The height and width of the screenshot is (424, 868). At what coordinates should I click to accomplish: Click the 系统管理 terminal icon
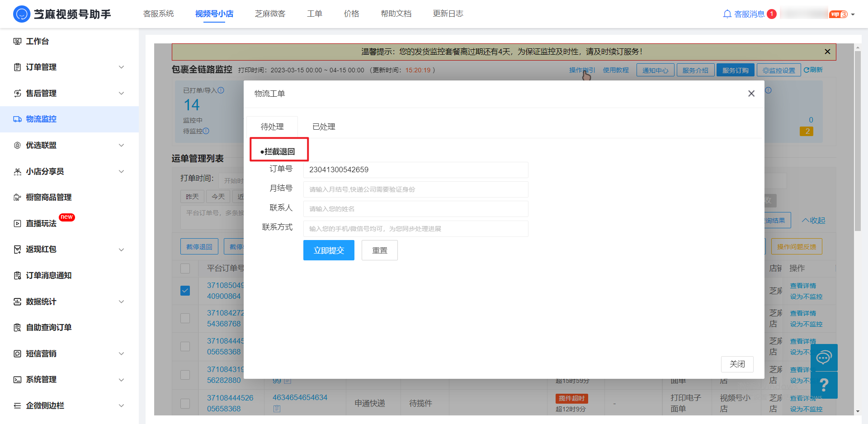pyautogui.click(x=17, y=379)
